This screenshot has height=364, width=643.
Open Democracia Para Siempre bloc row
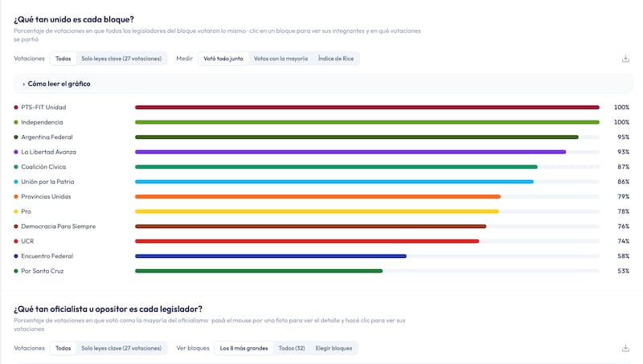321,227
